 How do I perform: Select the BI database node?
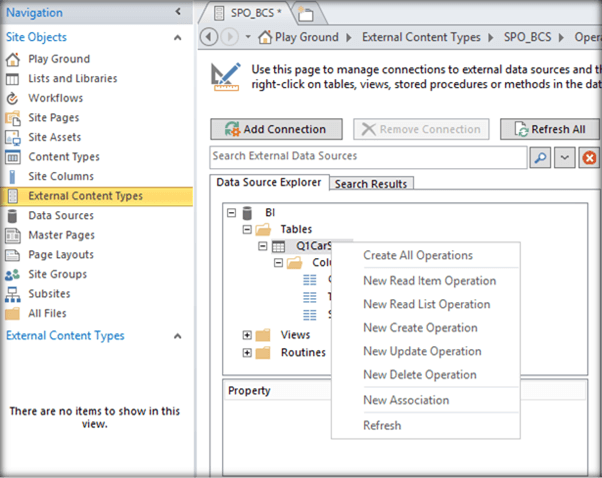coord(270,212)
